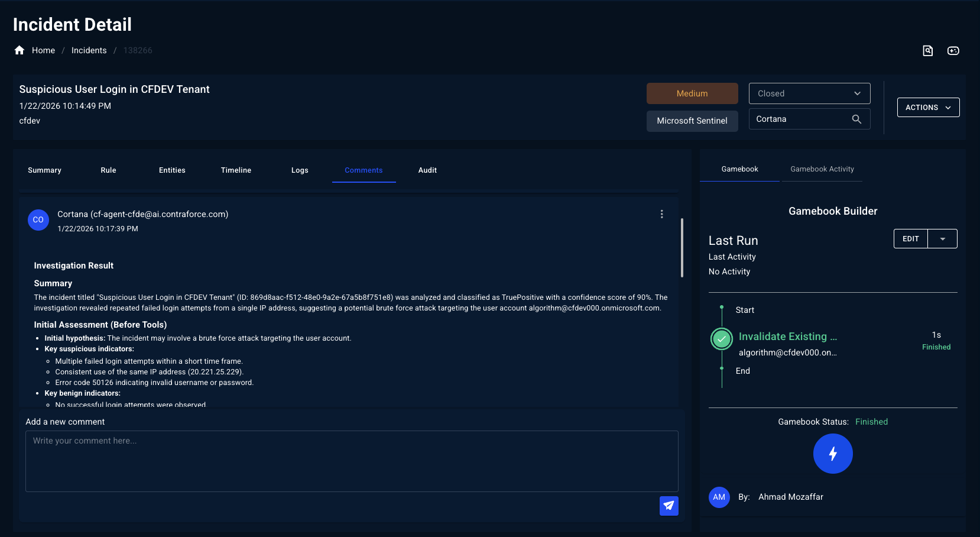The image size is (980, 537).
Task: Expand the arrow next to the EDIT button
Action: [x=942, y=238]
